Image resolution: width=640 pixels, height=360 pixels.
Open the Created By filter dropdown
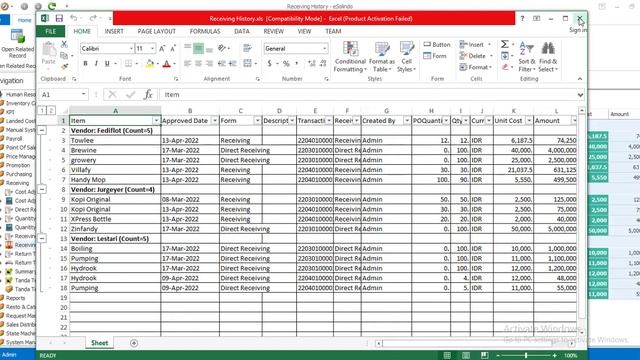tap(407, 121)
